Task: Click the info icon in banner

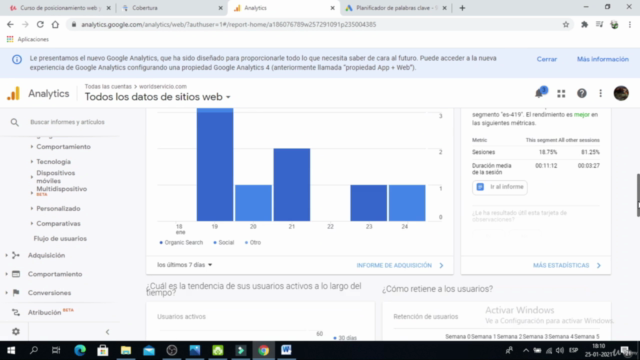Action: click(17, 60)
